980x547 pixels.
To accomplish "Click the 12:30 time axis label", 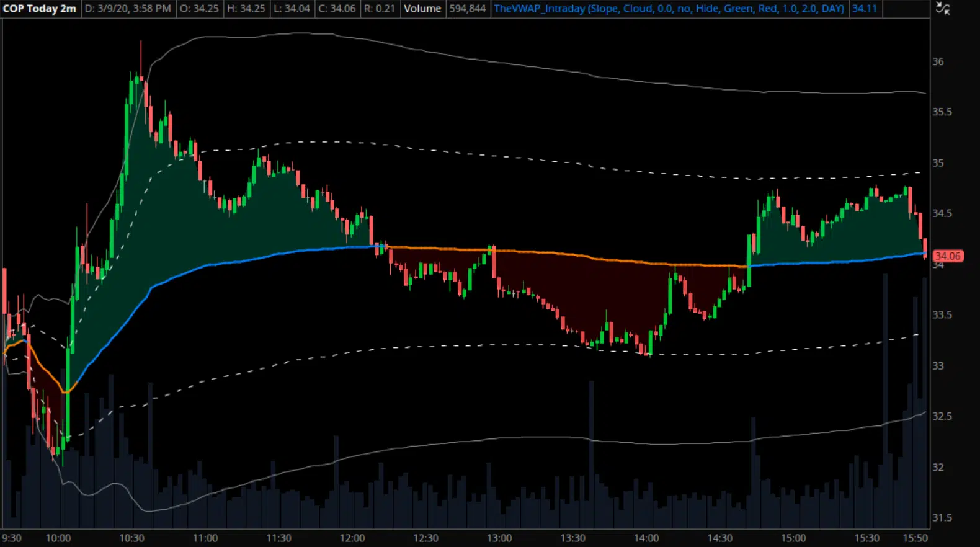I will click(425, 538).
